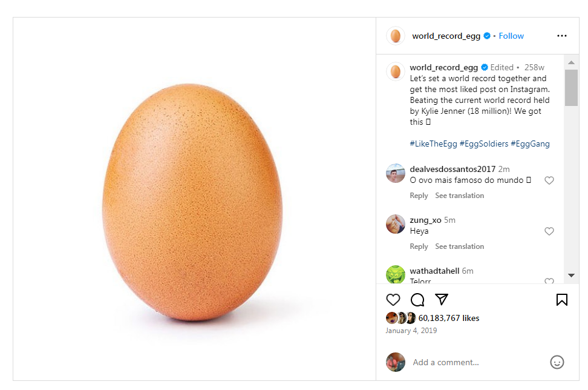
Task: Click the verified badge next to world_record_egg
Action: (x=486, y=36)
